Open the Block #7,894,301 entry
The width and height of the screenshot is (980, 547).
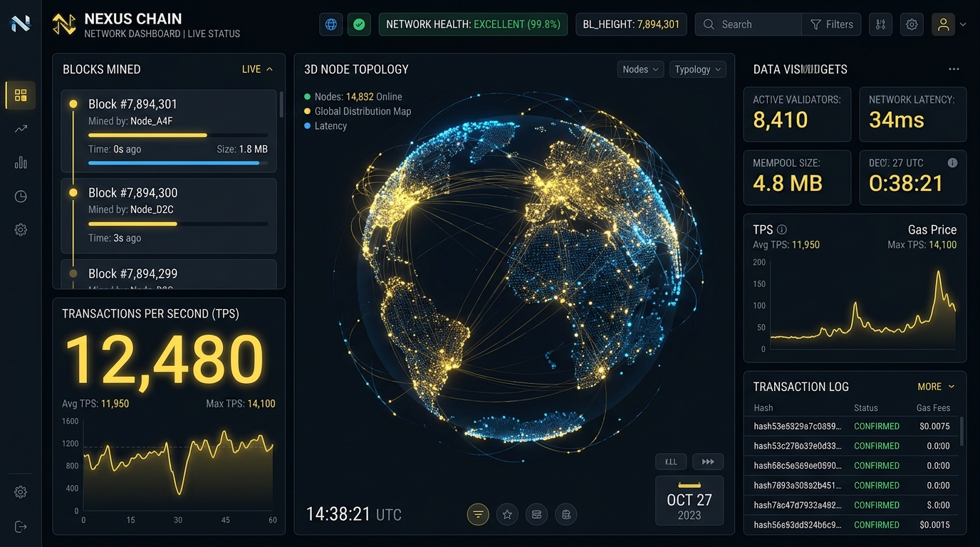tap(168, 131)
